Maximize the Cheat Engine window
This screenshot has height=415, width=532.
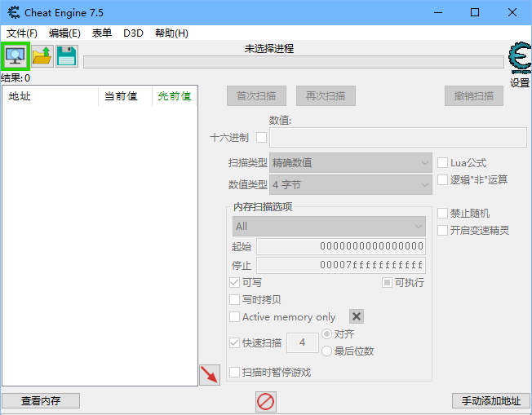coord(475,12)
